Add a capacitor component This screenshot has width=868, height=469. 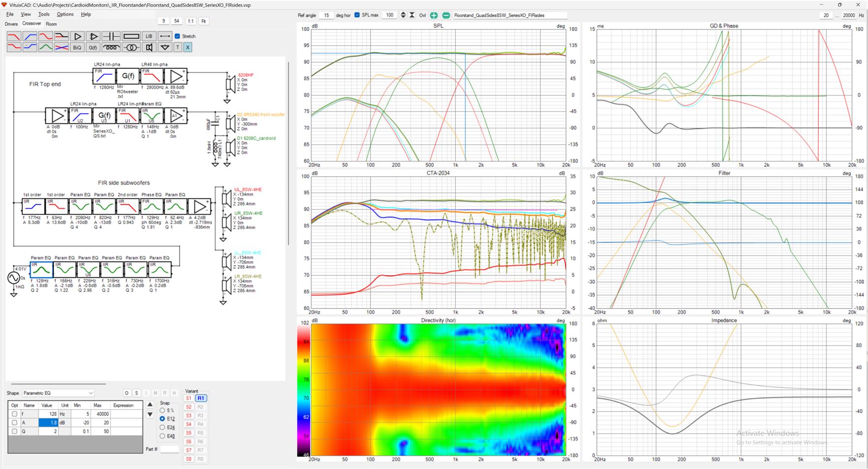tap(111, 36)
